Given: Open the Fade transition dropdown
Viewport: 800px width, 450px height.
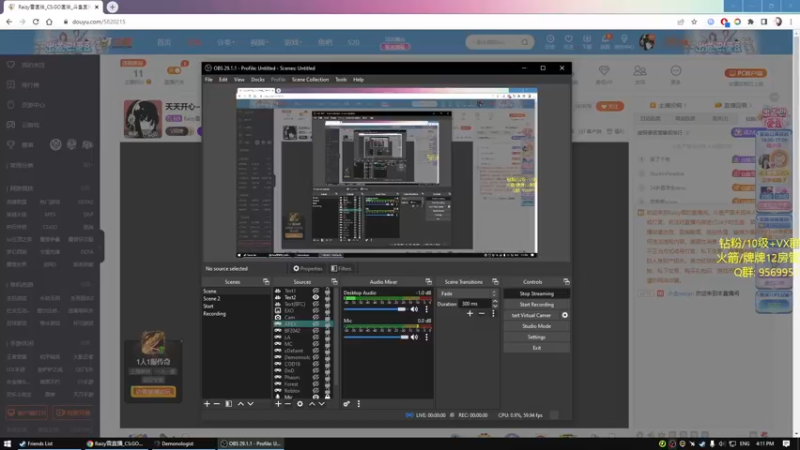Looking at the screenshot, I should click(x=467, y=293).
